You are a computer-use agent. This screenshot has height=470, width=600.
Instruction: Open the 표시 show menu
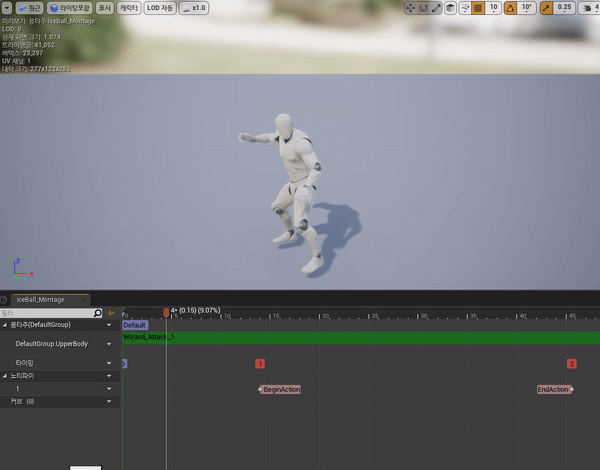click(104, 8)
